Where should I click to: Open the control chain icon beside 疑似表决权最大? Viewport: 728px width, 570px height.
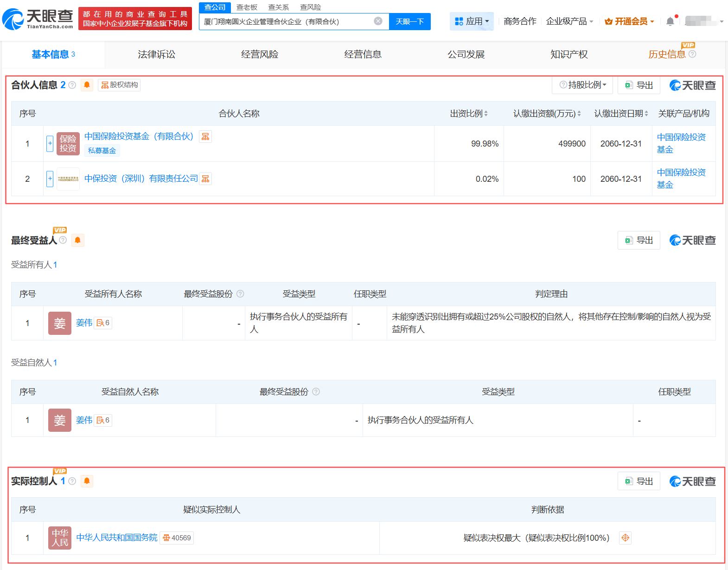pos(626,538)
